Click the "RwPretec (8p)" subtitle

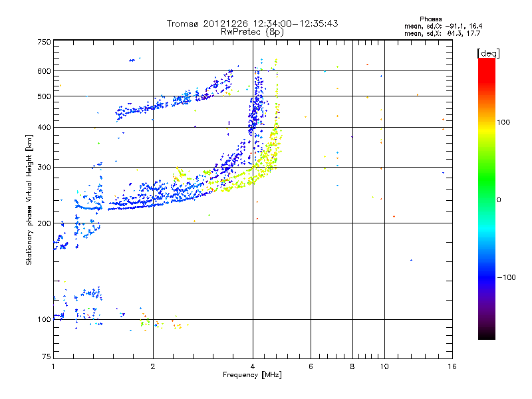[252, 32]
